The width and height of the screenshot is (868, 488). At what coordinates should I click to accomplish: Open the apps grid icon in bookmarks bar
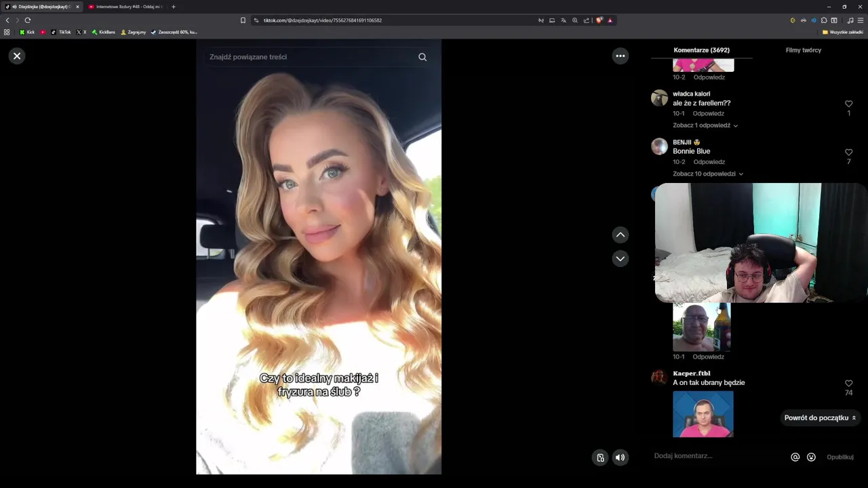pyautogui.click(x=7, y=32)
